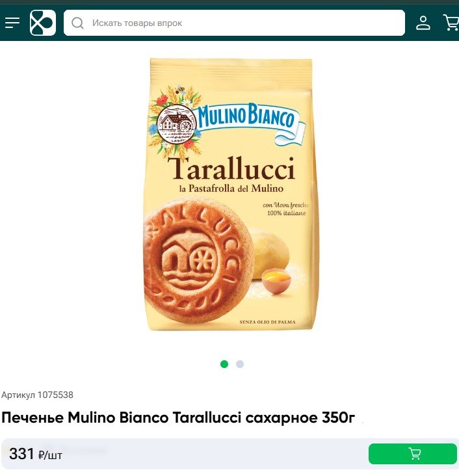
Task: Select the first green carousel dot
Action: 224,364
